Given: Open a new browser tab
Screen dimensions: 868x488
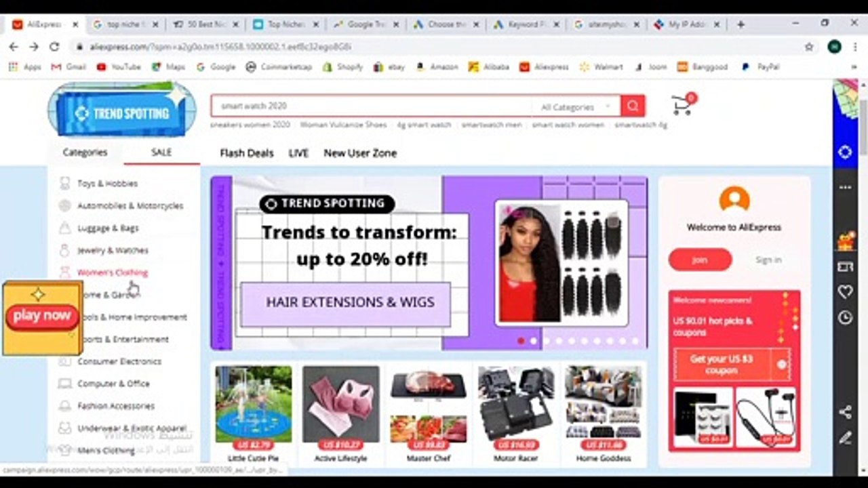Looking at the screenshot, I should pyautogui.click(x=741, y=24).
